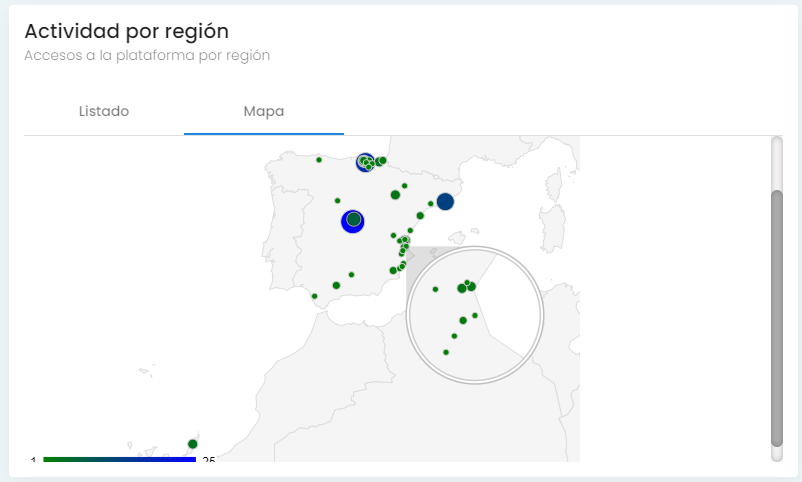Select the bottom-most marker inside the magnifier circle
This screenshot has width=802, height=482.
[x=446, y=352]
